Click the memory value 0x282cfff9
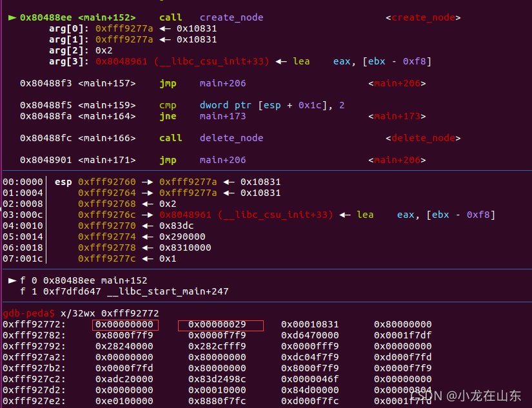This screenshot has height=408, width=532. pyautogui.click(x=217, y=347)
